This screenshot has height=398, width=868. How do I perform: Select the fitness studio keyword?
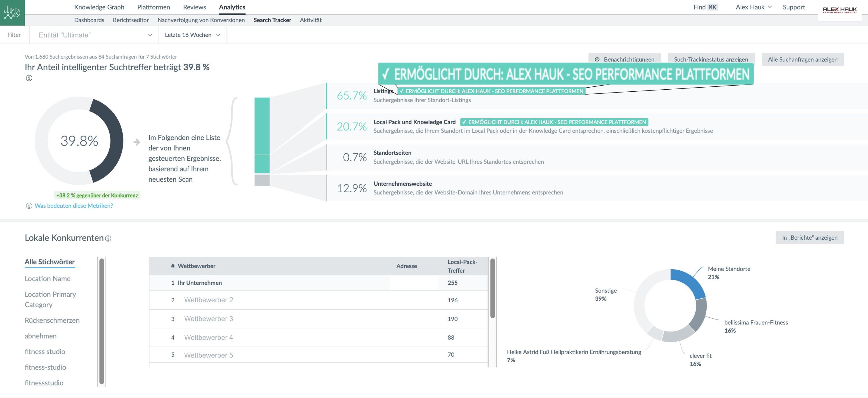point(45,351)
